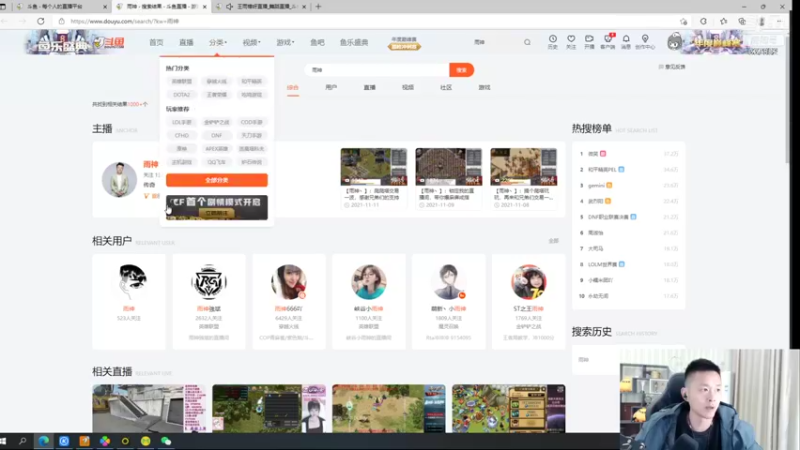Open the colorful pinwheel taskbar app
Image resolution: width=800 pixels, height=450 pixels.
[x=105, y=441]
